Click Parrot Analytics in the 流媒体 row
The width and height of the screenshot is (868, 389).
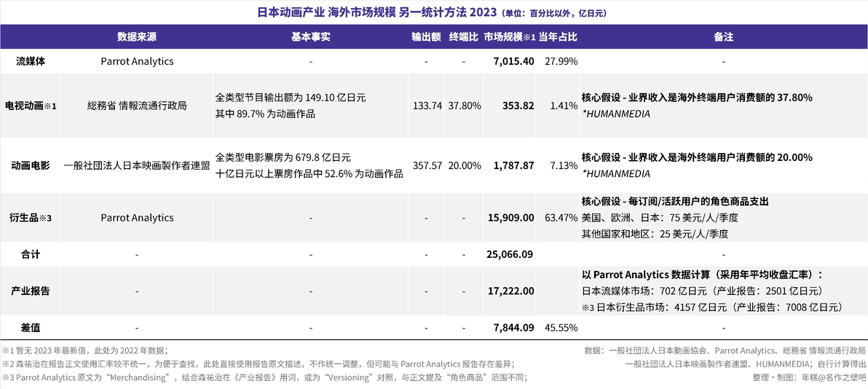coord(137,61)
